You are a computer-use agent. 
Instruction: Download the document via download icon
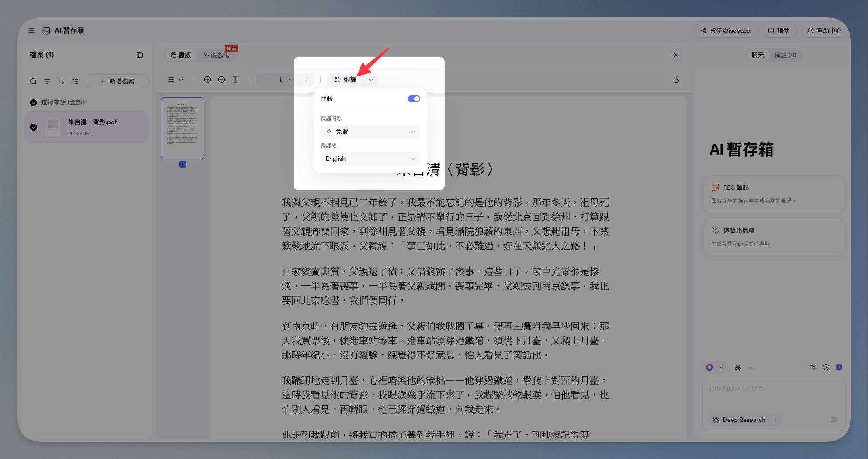(676, 80)
